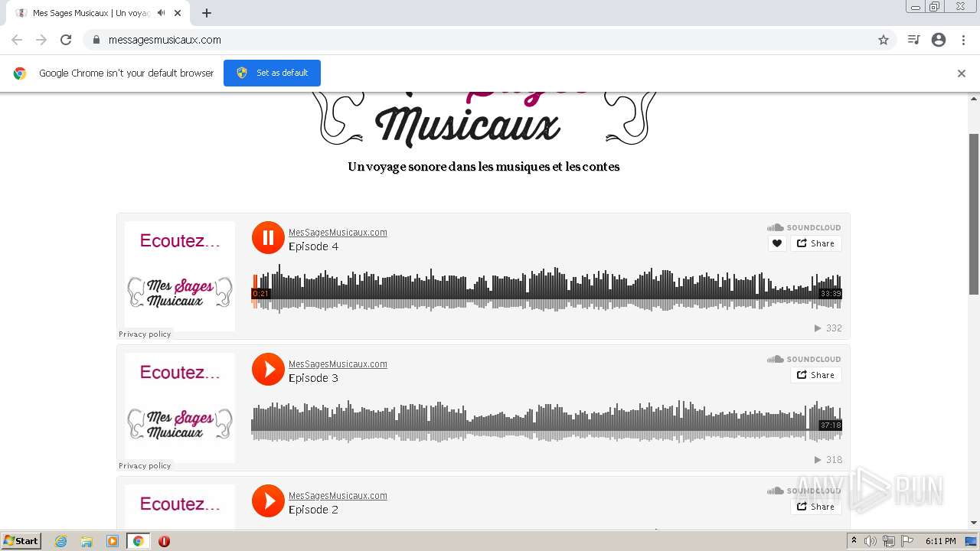
Task: Show desktop via taskbar corner button
Action: click(971, 541)
